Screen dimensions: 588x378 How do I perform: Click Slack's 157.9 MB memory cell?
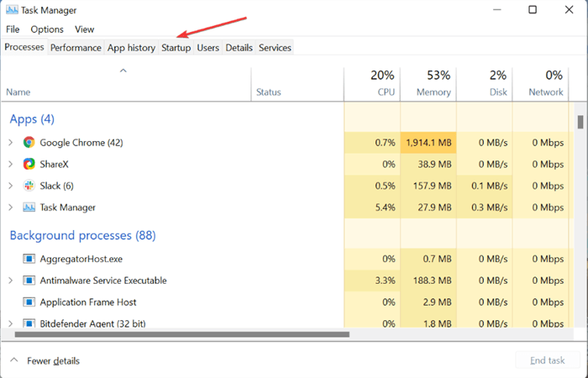tap(428, 186)
